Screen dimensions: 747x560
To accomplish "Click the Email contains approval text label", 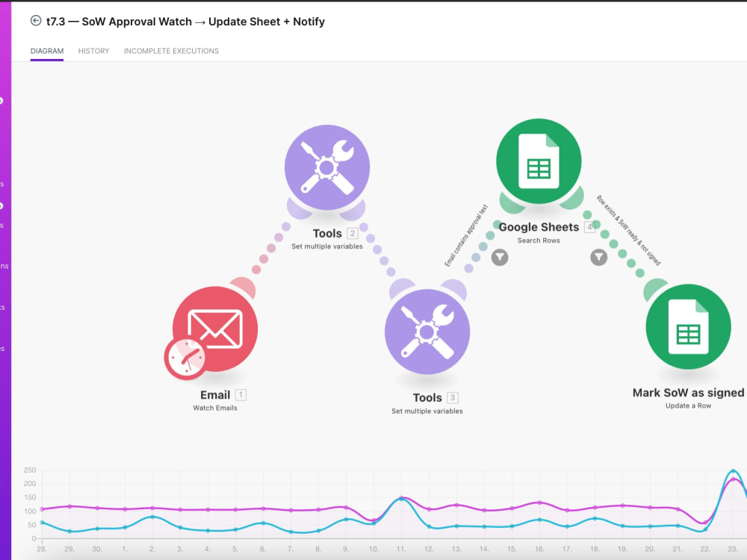I will tap(466, 235).
